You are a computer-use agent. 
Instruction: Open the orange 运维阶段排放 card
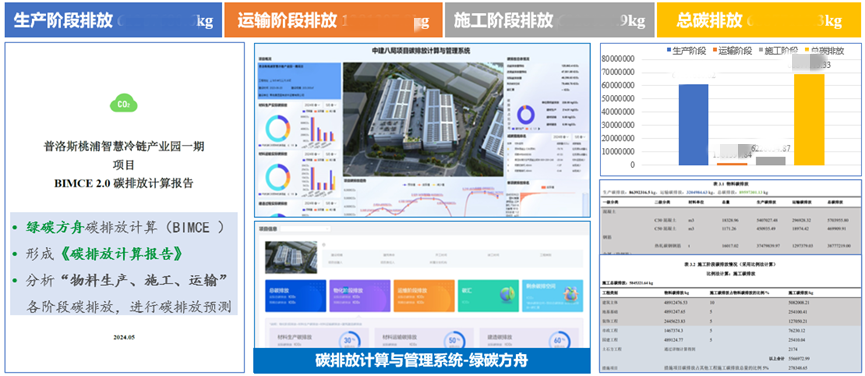(x=424, y=296)
